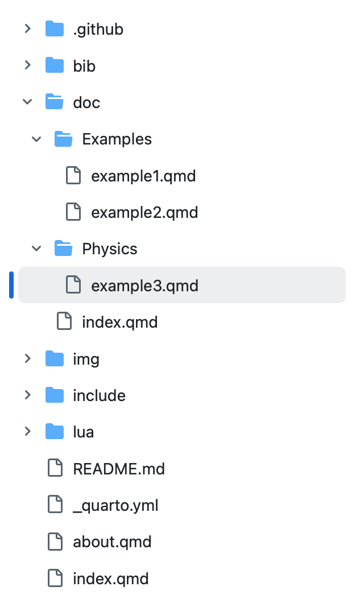This screenshot has width=364, height=603.
Task: Expand the lua folder chevron
Action: coord(27,432)
